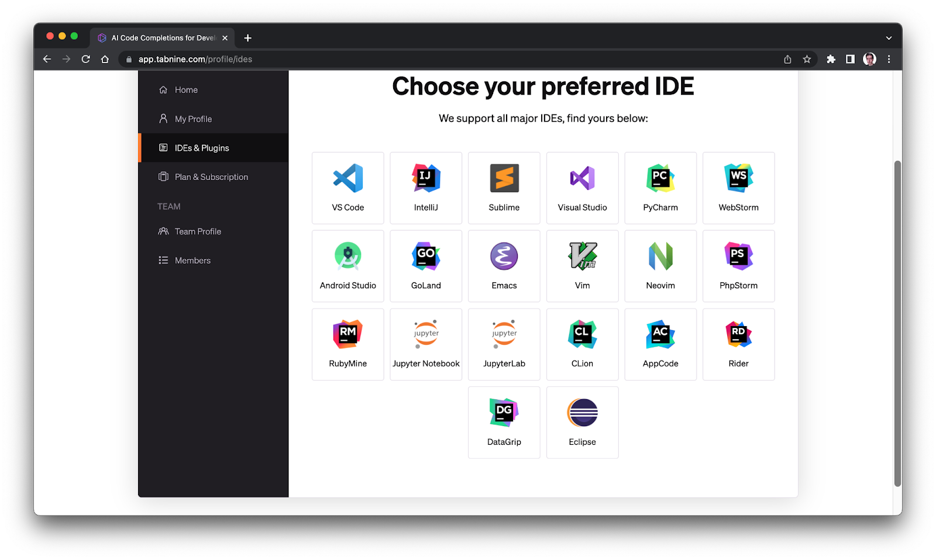Choose the Neovim icon
The width and height of the screenshot is (936, 560).
[660, 256]
